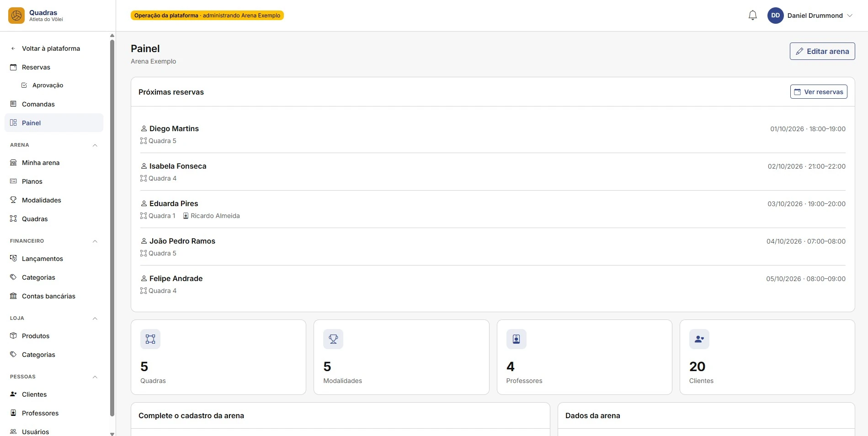This screenshot has height=436, width=868.
Task: Click the store icon beside Minha arena
Action: pyautogui.click(x=13, y=163)
